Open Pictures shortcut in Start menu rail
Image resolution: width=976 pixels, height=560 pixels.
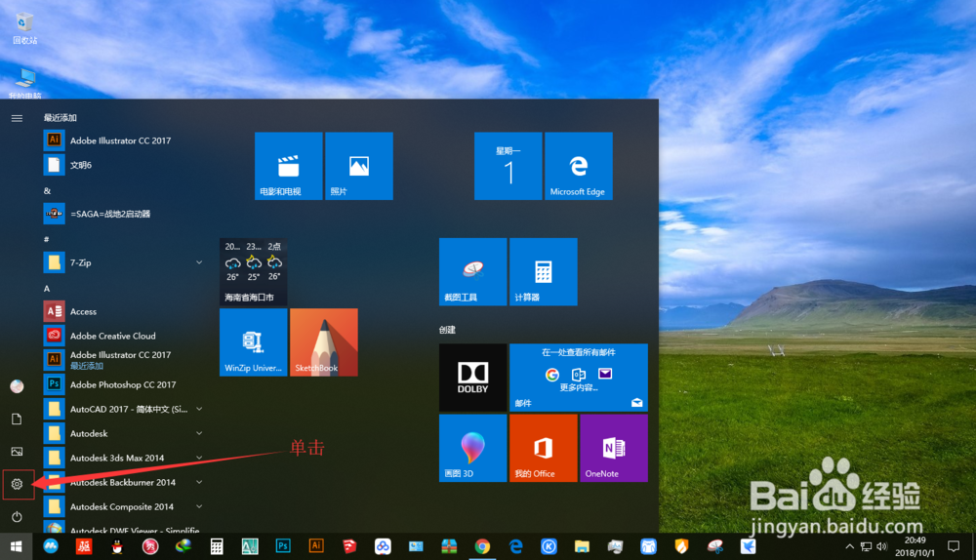click(x=17, y=451)
